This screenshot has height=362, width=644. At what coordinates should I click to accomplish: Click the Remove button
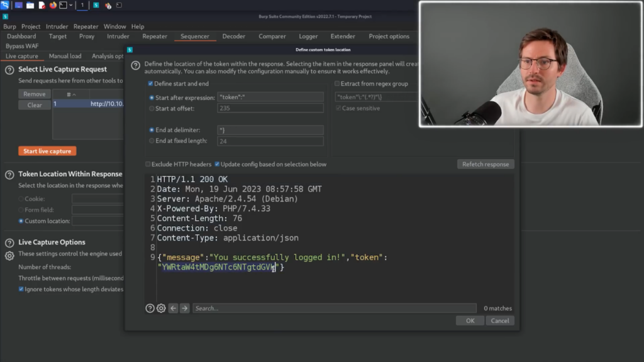pyautogui.click(x=35, y=94)
